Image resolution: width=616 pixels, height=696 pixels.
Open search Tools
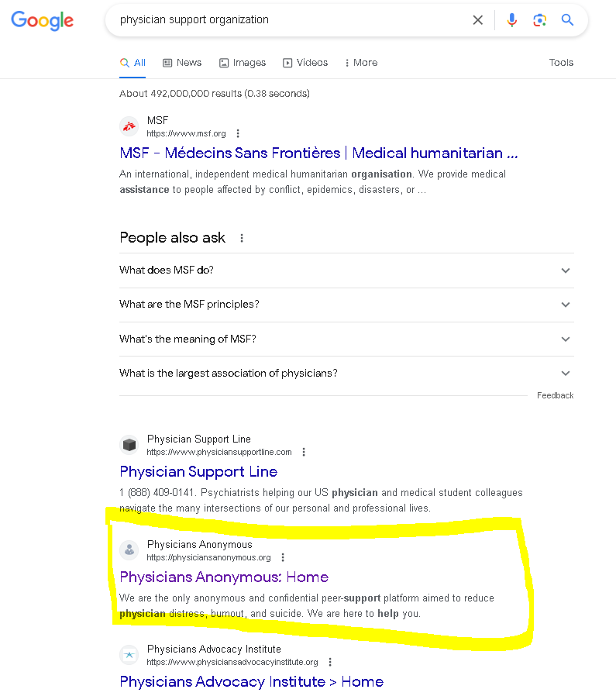[561, 63]
